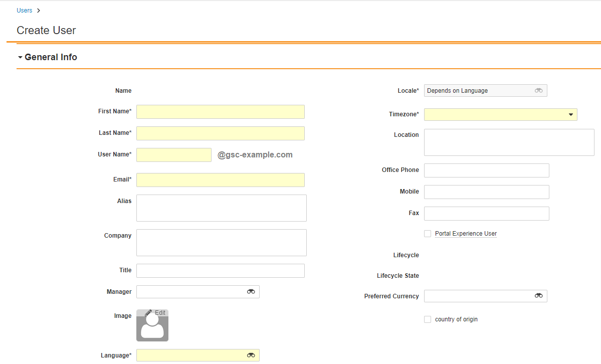Open the Timezone dropdown
The height and width of the screenshot is (364, 601).
pos(570,114)
